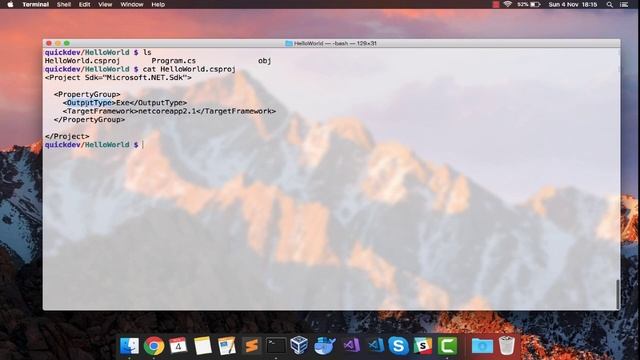This screenshot has width=640, height=360.
Task: Open Docker from the dock
Action: pos(324,346)
